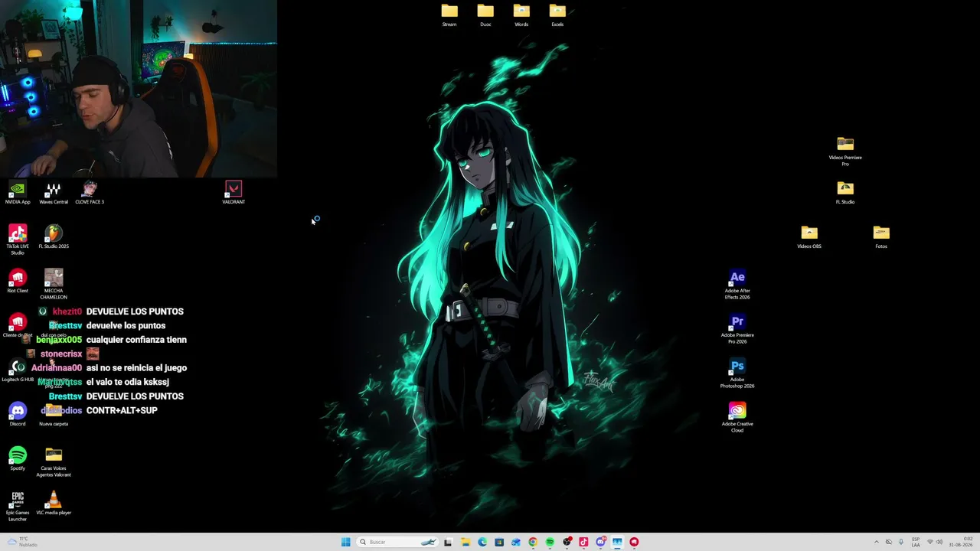980x551 pixels.
Task: Open the ESP LAA language switcher
Action: pyautogui.click(x=916, y=542)
